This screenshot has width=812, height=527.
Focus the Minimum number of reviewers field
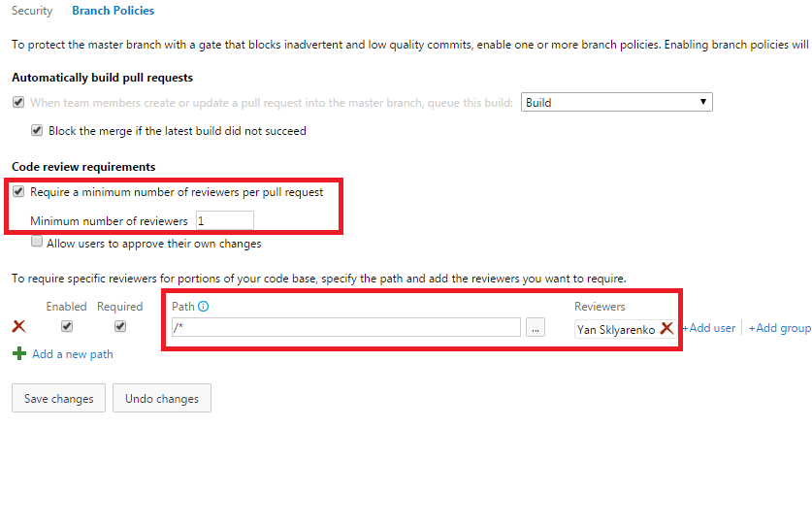(225, 220)
